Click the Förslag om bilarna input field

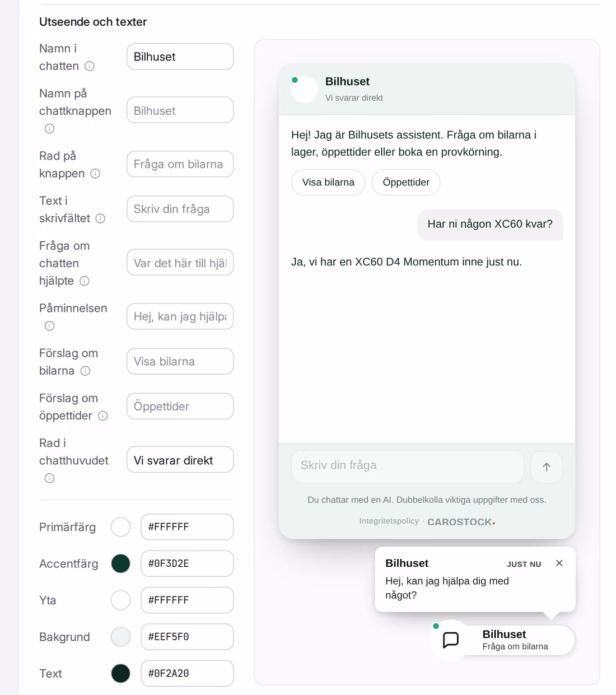click(x=180, y=361)
